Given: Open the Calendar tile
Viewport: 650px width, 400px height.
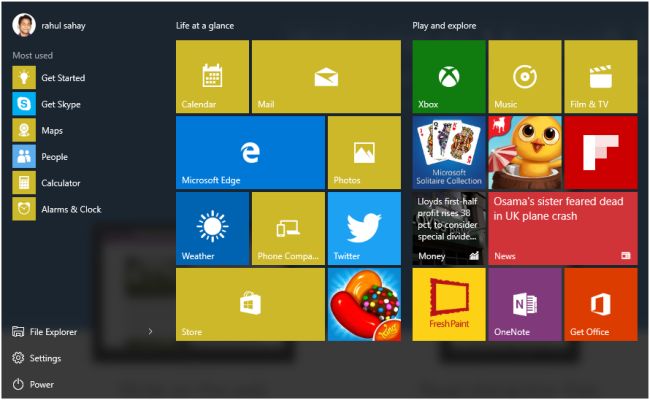Looking at the screenshot, I should 212,77.
